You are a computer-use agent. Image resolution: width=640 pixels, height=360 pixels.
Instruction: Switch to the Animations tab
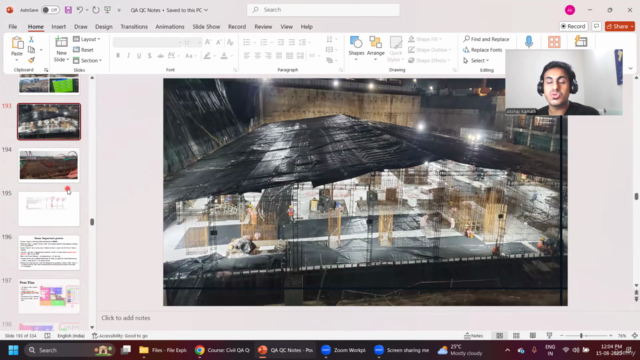[170, 27]
